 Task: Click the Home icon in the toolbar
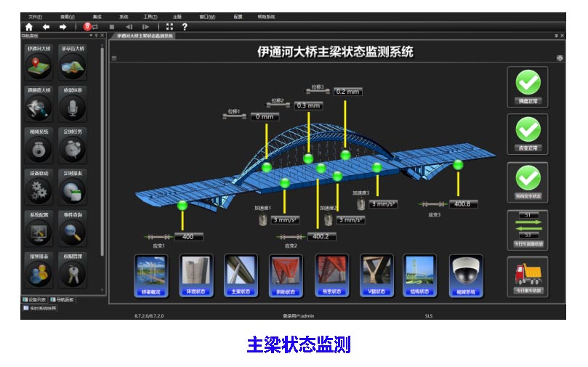click(x=28, y=27)
